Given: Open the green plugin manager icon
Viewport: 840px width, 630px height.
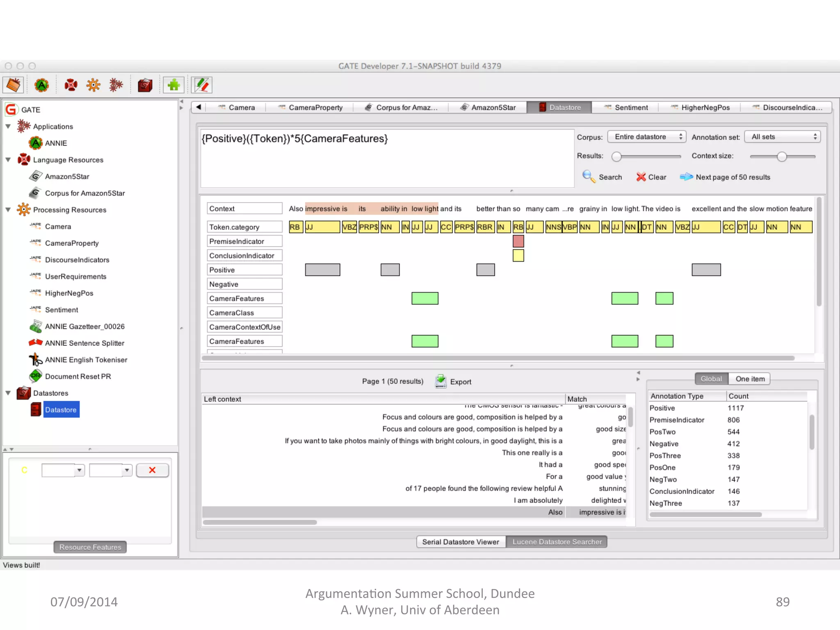Looking at the screenshot, I should [x=173, y=85].
